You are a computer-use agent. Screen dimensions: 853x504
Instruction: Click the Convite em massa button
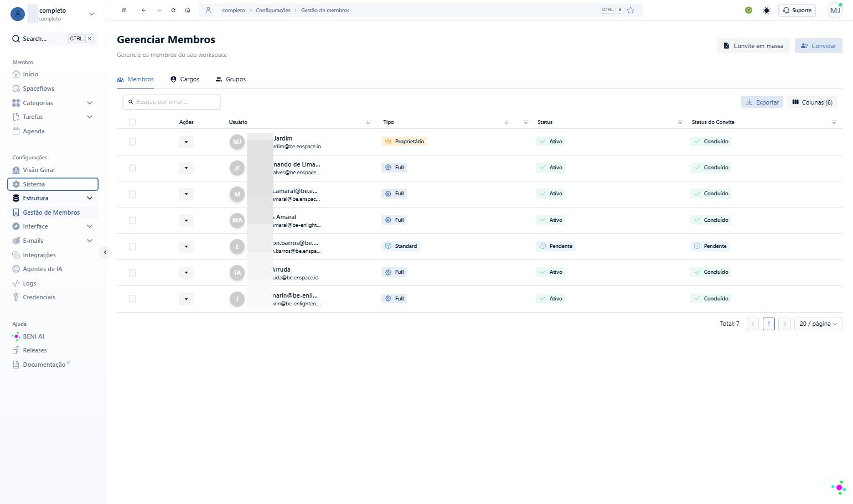(x=753, y=46)
